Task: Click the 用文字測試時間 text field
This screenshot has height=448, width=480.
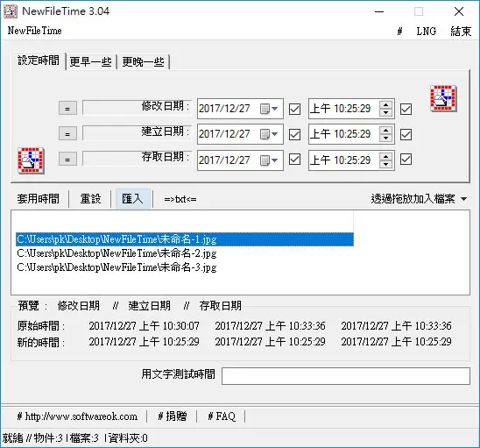Action: coord(346,376)
